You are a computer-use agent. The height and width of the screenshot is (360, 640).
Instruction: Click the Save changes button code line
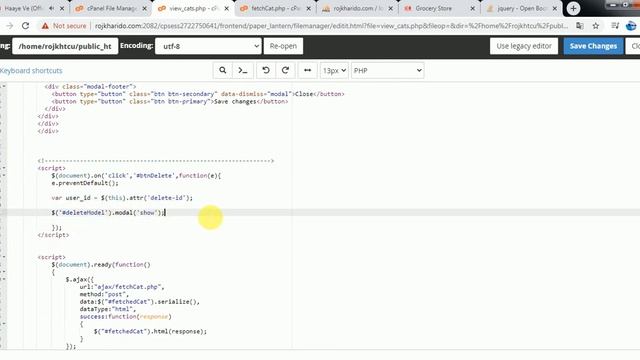coord(170,102)
